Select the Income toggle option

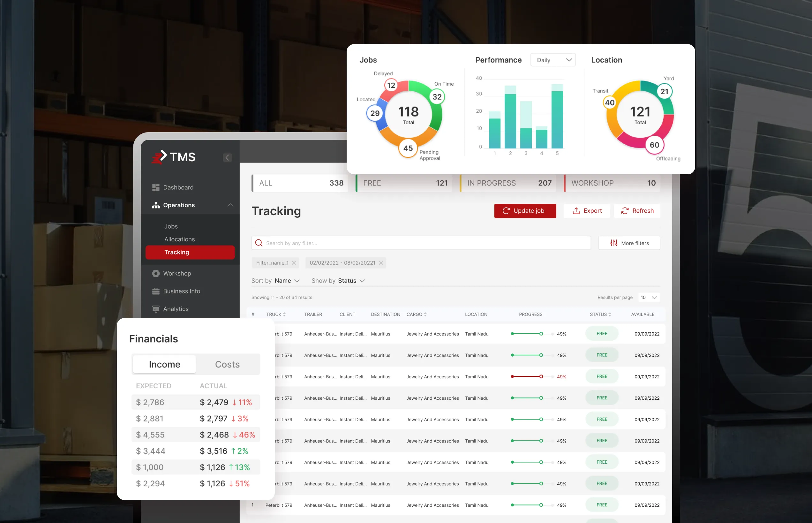164,364
